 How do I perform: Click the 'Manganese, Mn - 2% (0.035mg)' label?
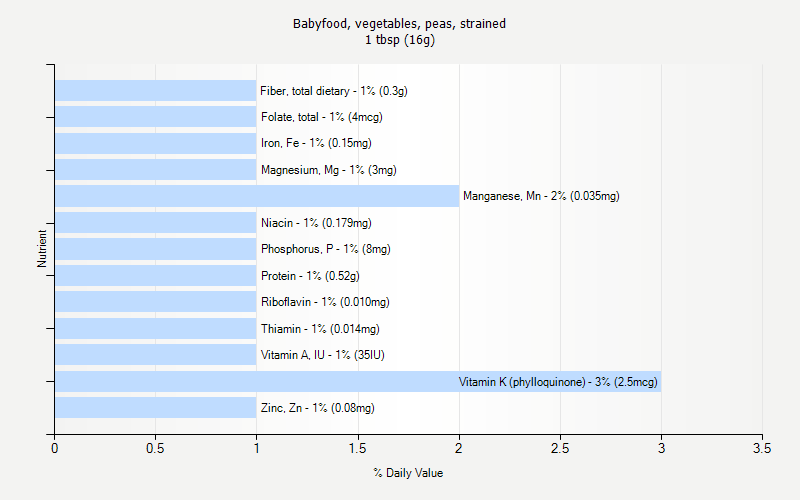(541, 196)
